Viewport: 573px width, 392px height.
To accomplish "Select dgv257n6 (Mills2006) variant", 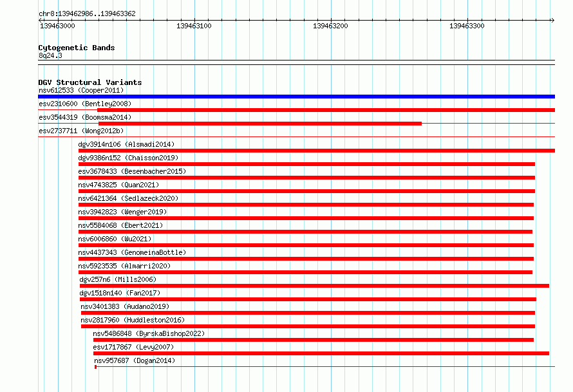I will point(118,279).
